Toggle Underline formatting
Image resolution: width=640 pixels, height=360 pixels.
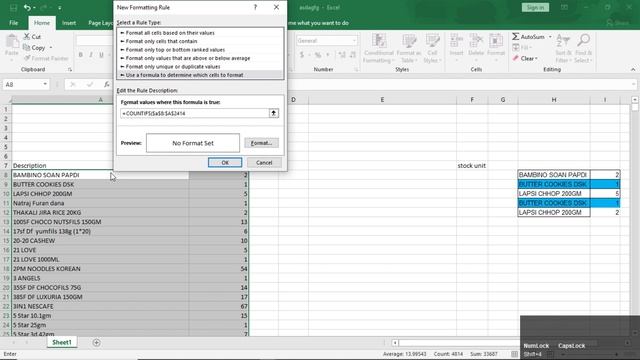click(101, 55)
